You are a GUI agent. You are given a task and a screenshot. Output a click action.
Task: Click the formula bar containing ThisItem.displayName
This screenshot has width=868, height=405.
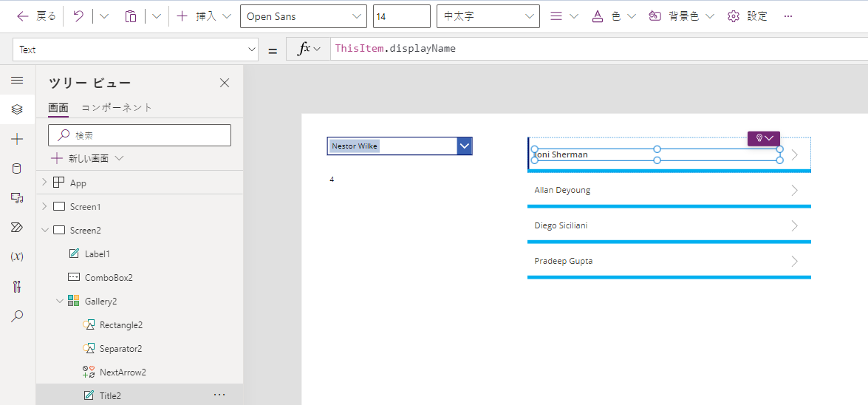point(599,50)
